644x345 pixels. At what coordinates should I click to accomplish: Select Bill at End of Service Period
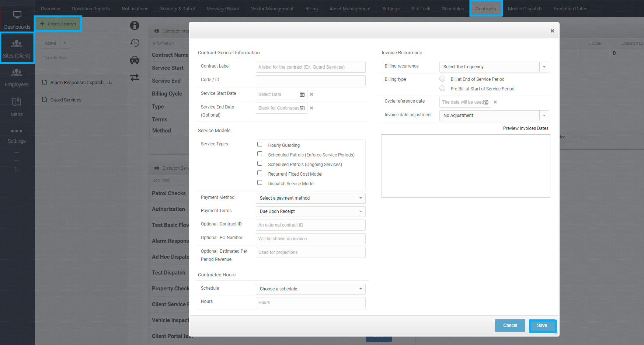(x=442, y=79)
